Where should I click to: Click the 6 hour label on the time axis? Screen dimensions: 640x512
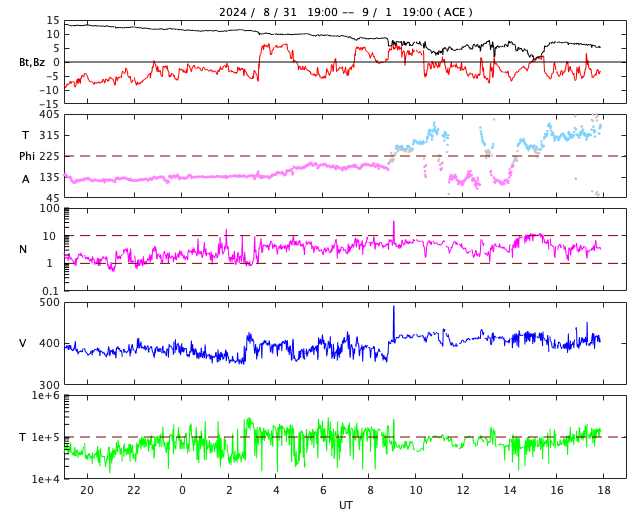323,490
